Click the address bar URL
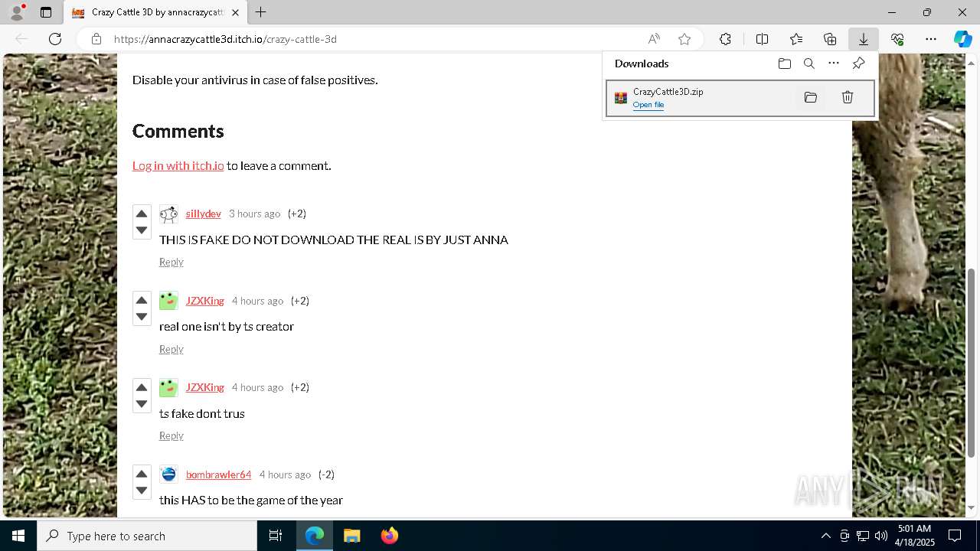This screenshot has height=551, width=980. tap(225, 39)
